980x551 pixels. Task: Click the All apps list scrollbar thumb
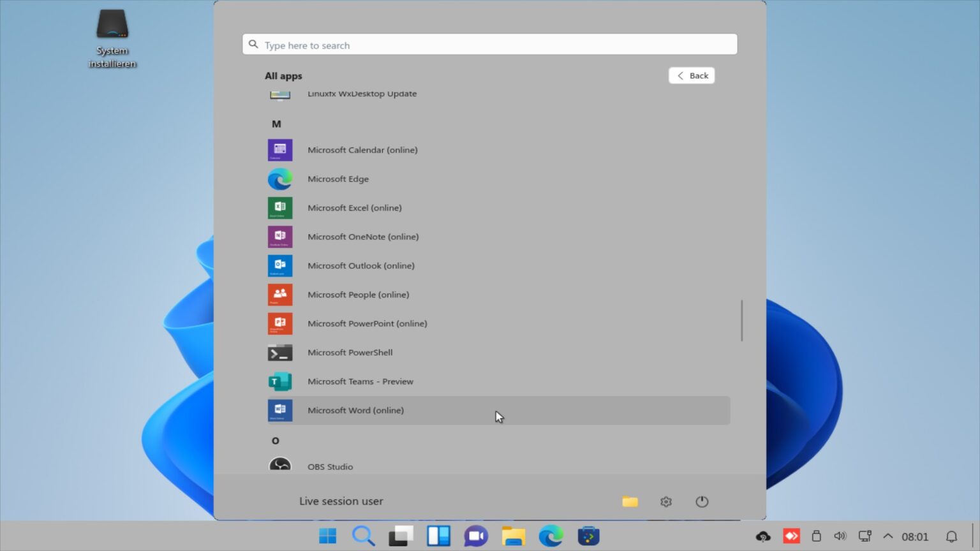click(741, 321)
